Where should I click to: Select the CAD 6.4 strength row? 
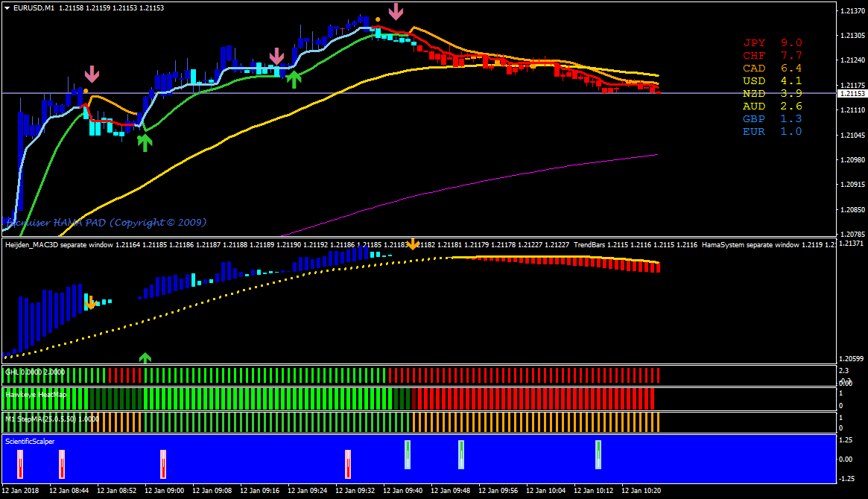click(772, 68)
